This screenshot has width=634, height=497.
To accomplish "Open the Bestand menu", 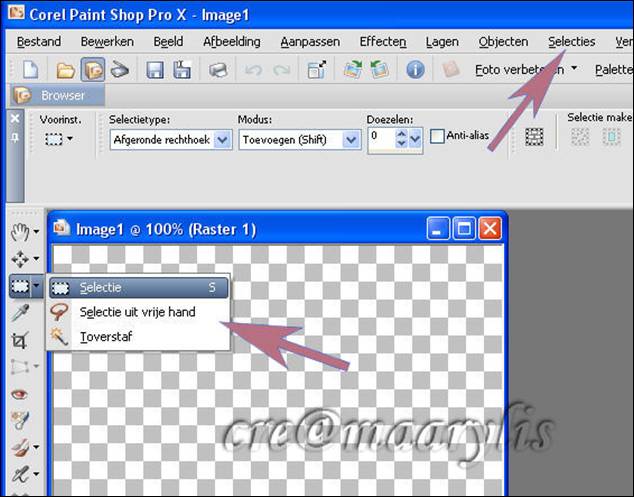I will pos(39,42).
